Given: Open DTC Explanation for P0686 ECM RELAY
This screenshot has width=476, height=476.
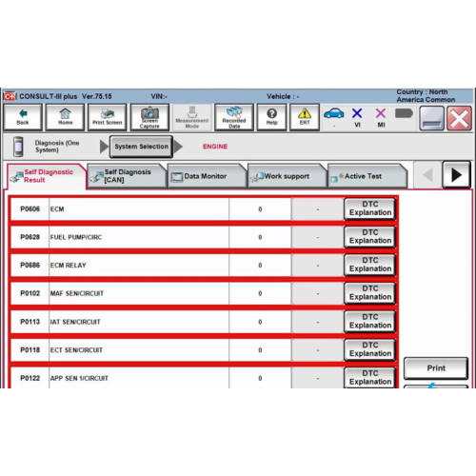Looking at the screenshot, I should click(x=370, y=265).
